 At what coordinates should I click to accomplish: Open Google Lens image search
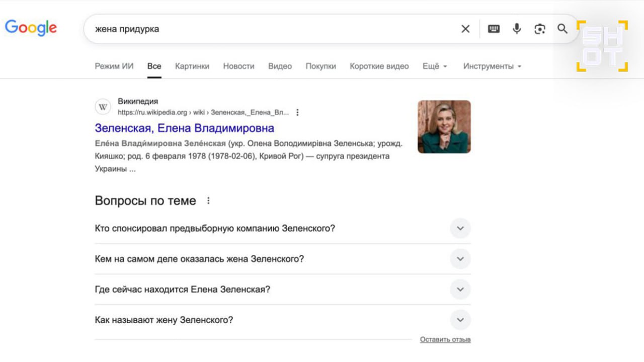pyautogui.click(x=540, y=29)
